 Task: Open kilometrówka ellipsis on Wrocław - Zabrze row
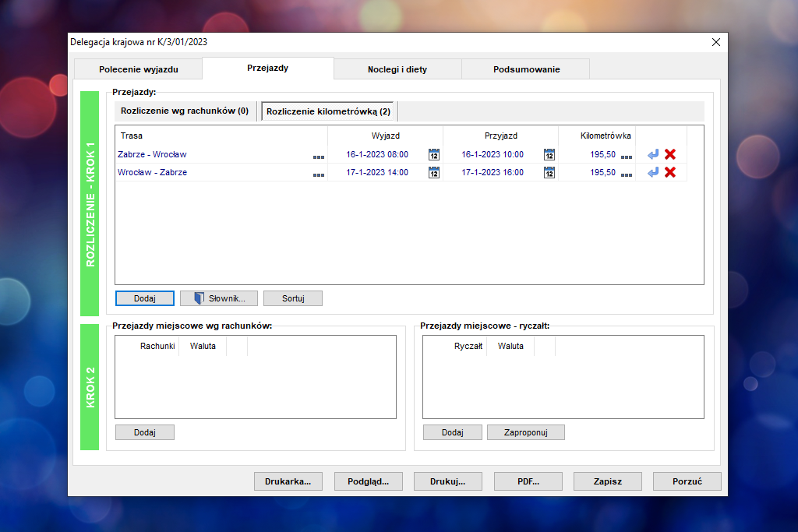click(x=627, y=175)
